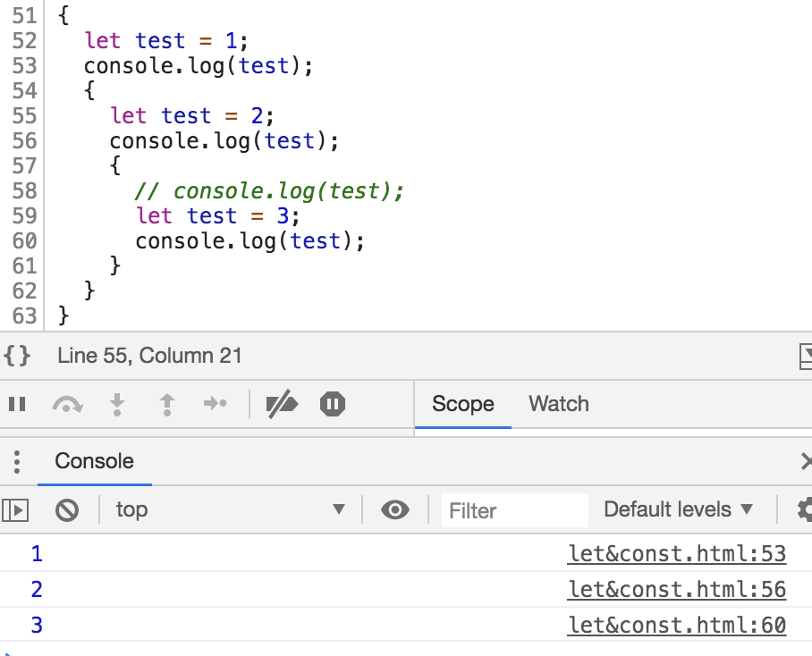Create a live expression with eye icon

point(394,510)
